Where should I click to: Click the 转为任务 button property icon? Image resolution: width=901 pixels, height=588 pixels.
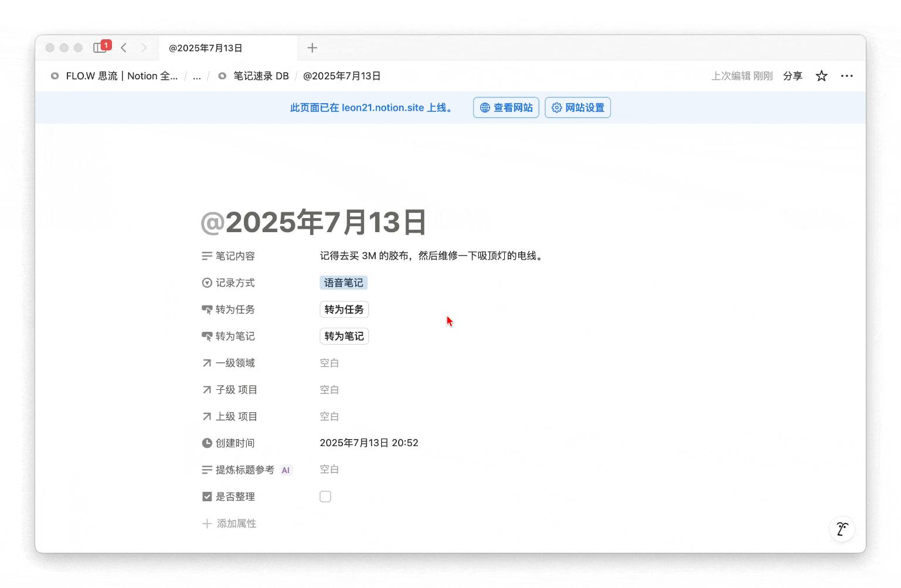click(x=207, y=310)
